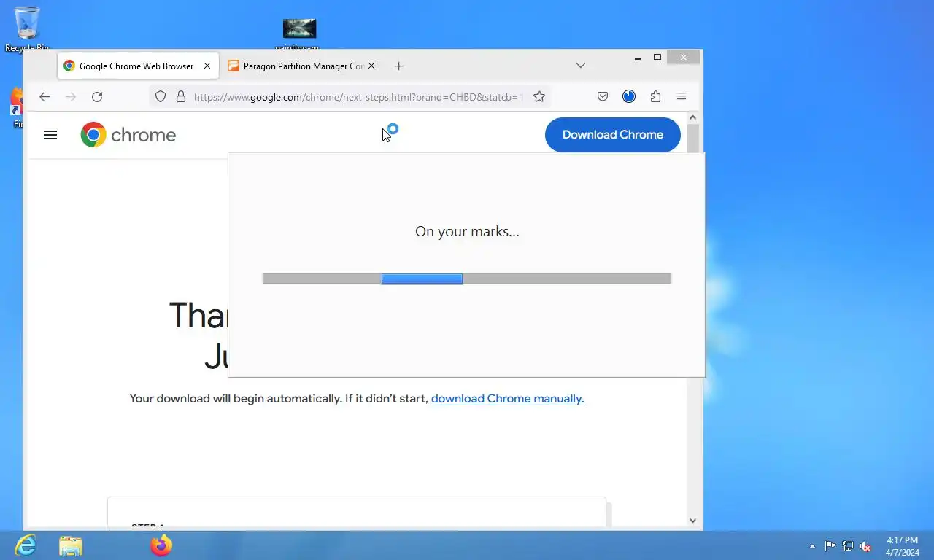
Task: Open the Chrome site hamburger menu
Action: (50, 135)
